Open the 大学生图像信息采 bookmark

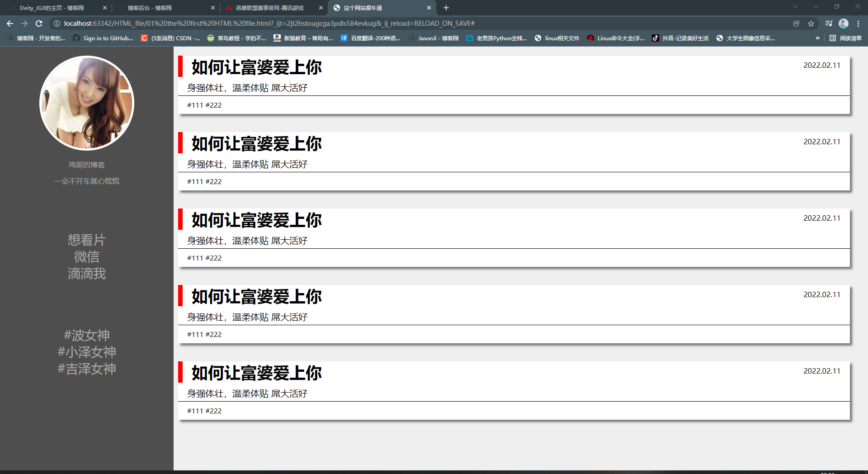[x=745, y=38]
